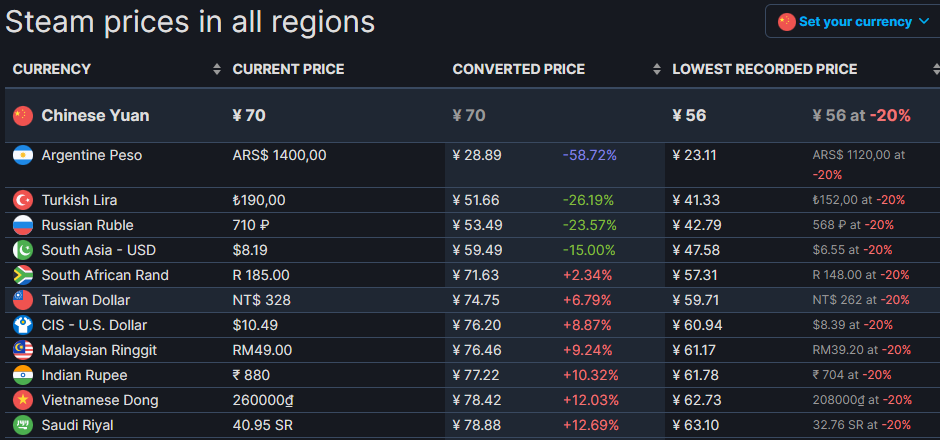Viewport: 940px width, 440px height.
Task: Sort by the Converted Price column arrows
Action: pos(657,69)
